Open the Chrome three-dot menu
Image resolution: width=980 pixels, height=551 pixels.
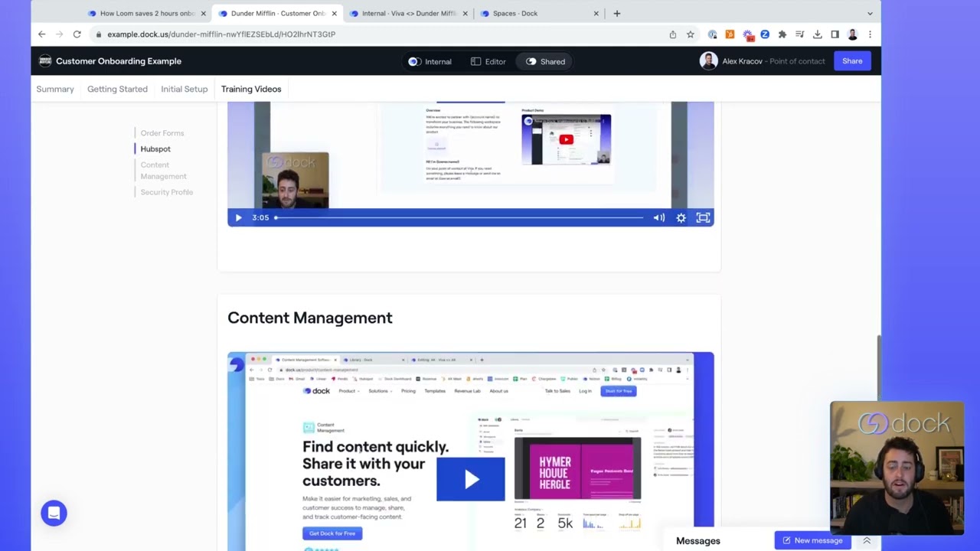[870, 34]
